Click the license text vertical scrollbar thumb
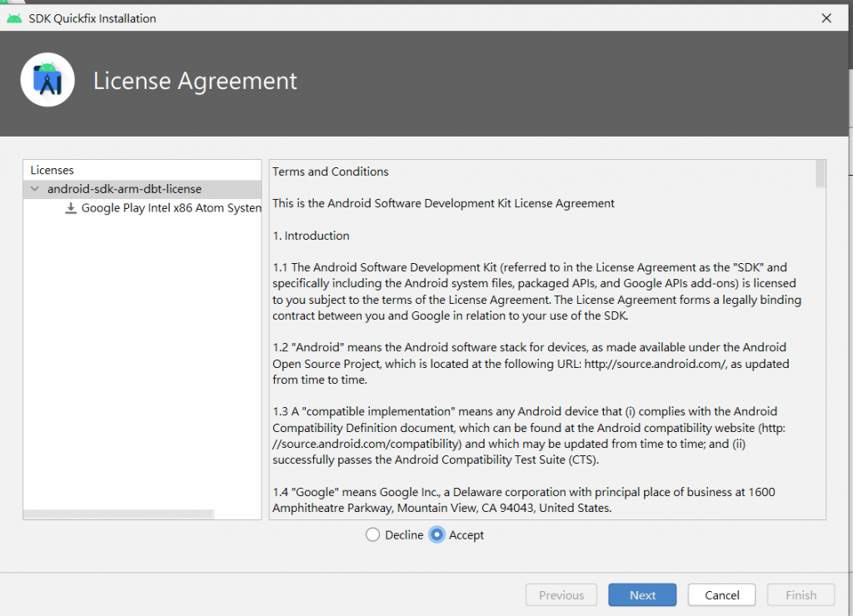The width and height of the screenshot is (853, 616). [x=821, y=174]
